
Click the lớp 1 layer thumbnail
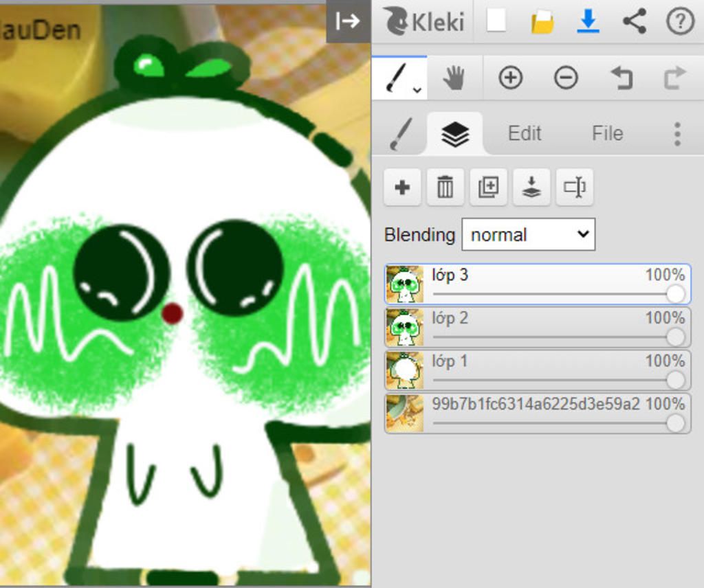coord(404,370)
